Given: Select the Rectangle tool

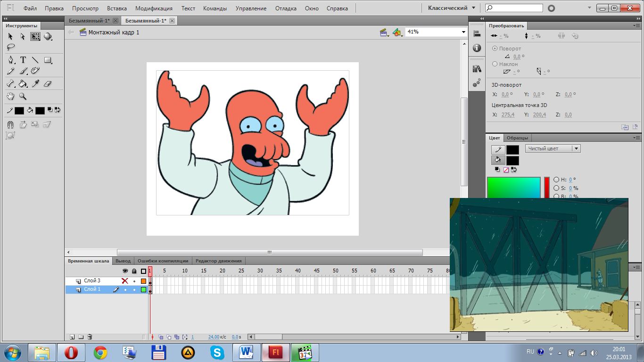Looking at the screenshot, I should tap(48, 60).
